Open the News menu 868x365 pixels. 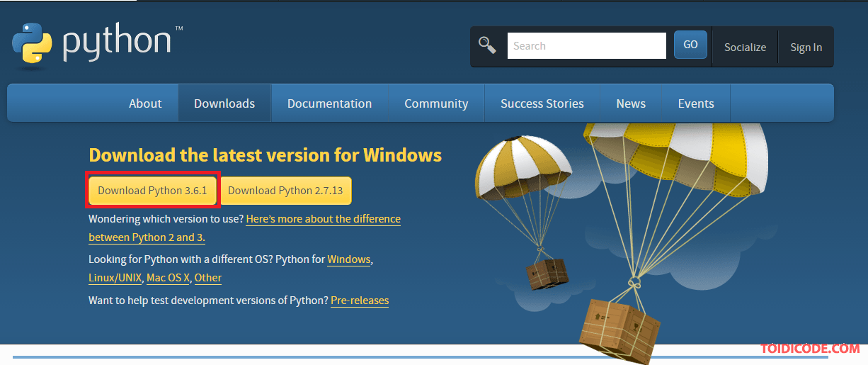[631, 103]
